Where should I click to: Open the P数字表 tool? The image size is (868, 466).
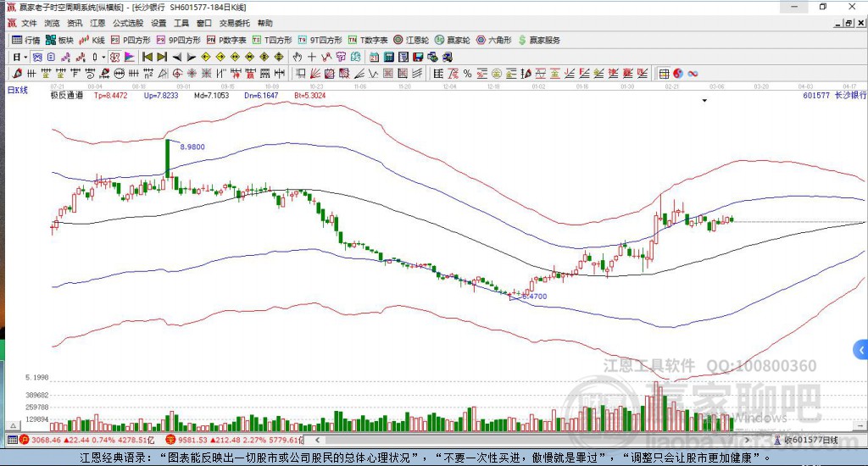[x=226, y=40]
